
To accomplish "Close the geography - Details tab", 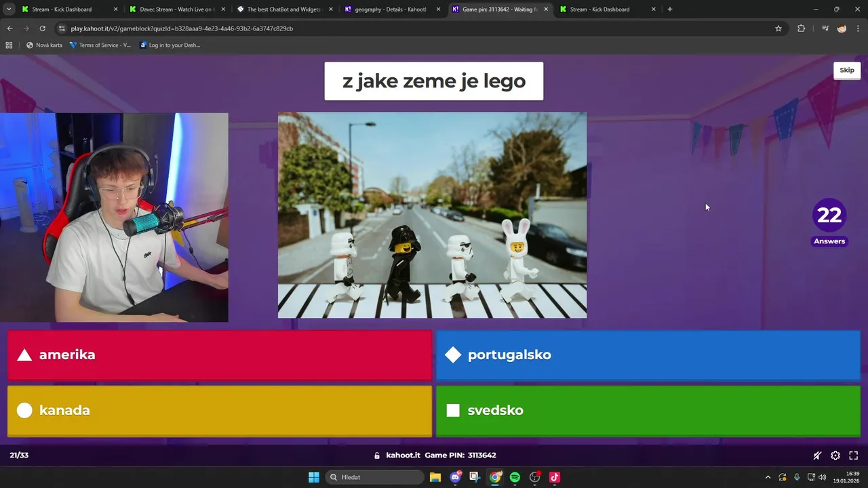I will [x=438, y=9].
